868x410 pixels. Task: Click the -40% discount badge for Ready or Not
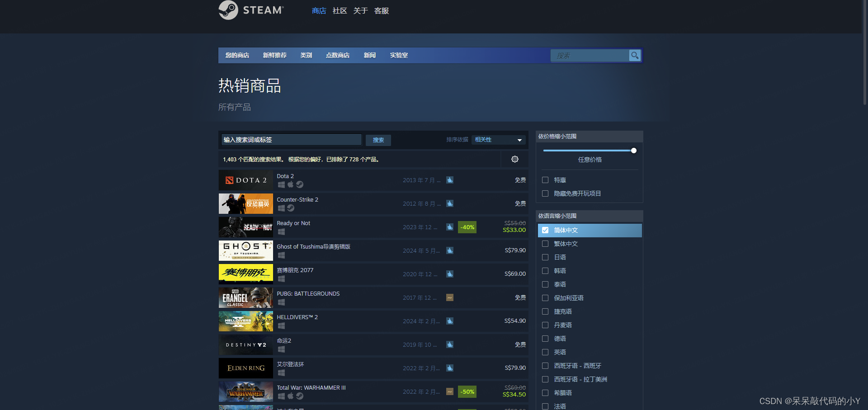(x=467, y=227)
